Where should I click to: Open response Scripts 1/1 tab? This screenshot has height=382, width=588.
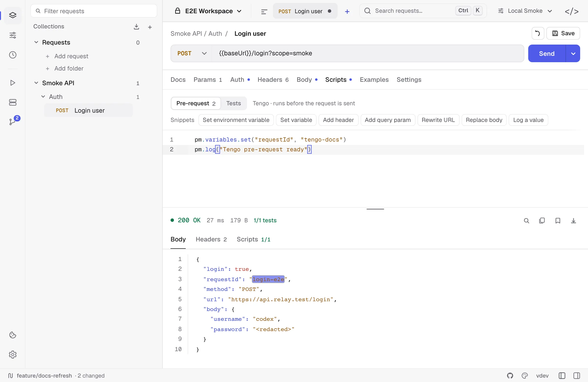(254, 239)
